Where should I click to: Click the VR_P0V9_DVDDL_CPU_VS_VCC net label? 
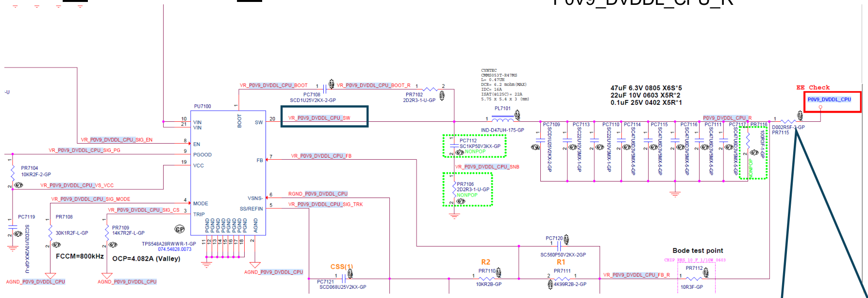(77, 185)
